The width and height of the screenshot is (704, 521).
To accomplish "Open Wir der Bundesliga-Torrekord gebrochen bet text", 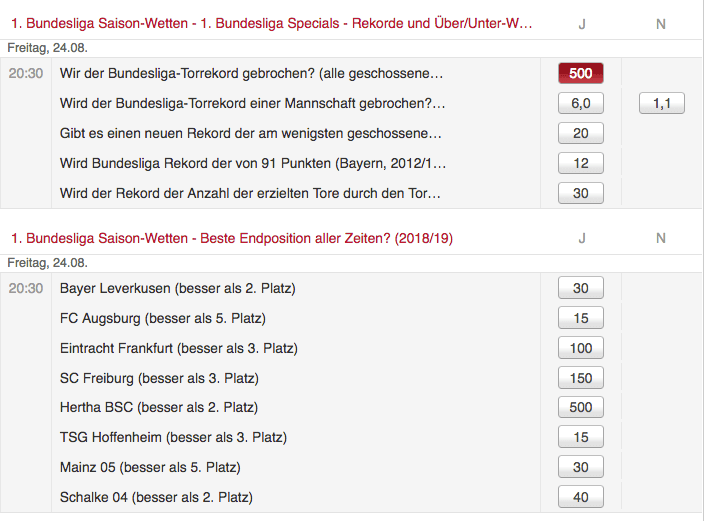I will tap(251, 73).
